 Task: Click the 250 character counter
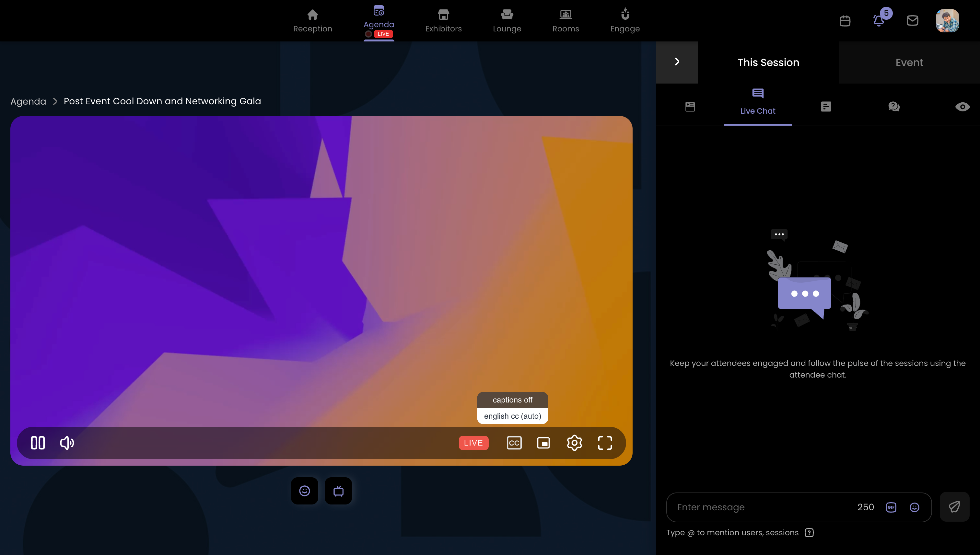[866, 507]
